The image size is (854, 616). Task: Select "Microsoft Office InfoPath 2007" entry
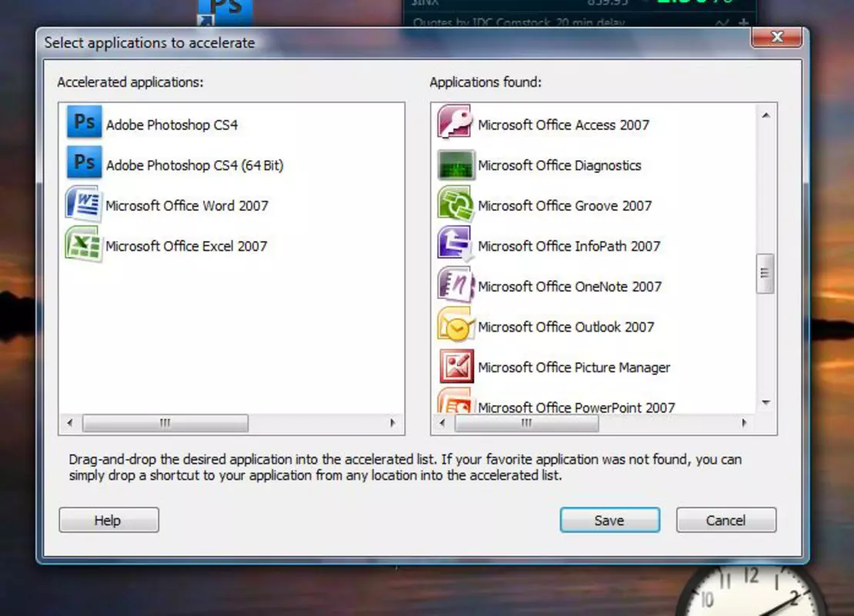tap(568, 246)
